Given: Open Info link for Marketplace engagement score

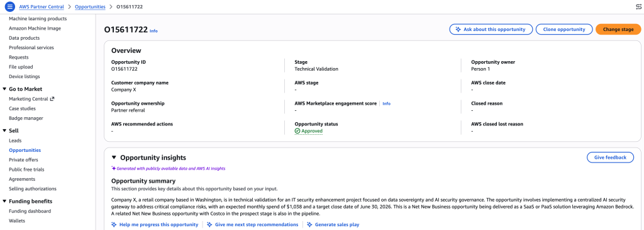Looking at the screenshot, I should click(387, 104).
